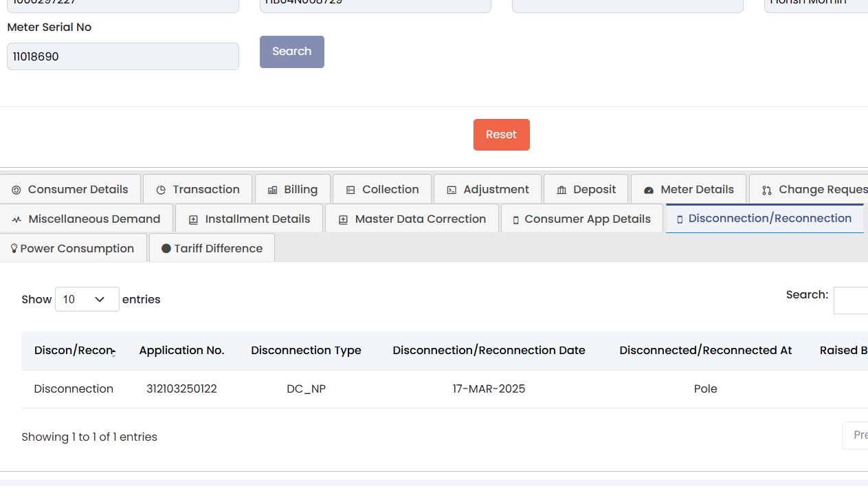Click the Collection tab icon
The height and width of the screenshot is (504, 868).
tap(350, 190)
